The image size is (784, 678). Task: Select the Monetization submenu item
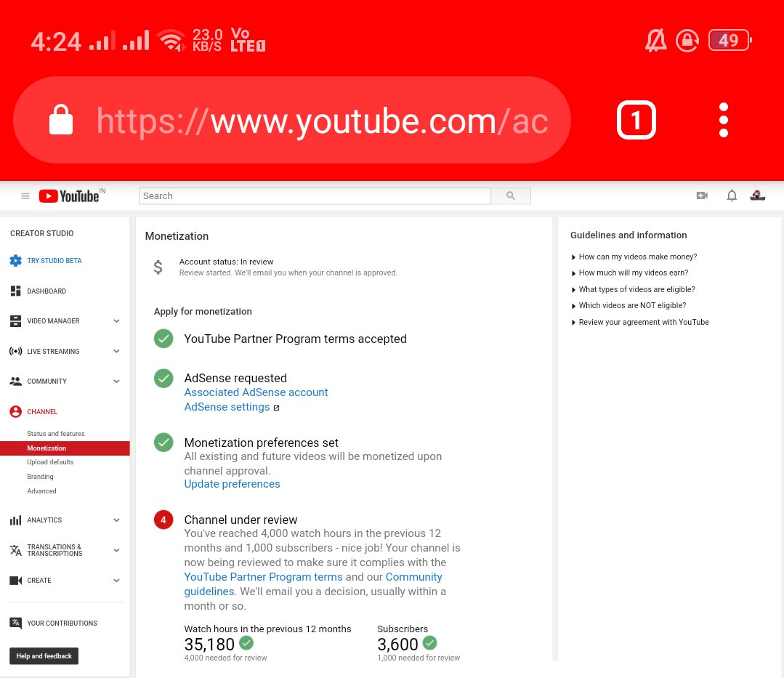pos(65,448)
